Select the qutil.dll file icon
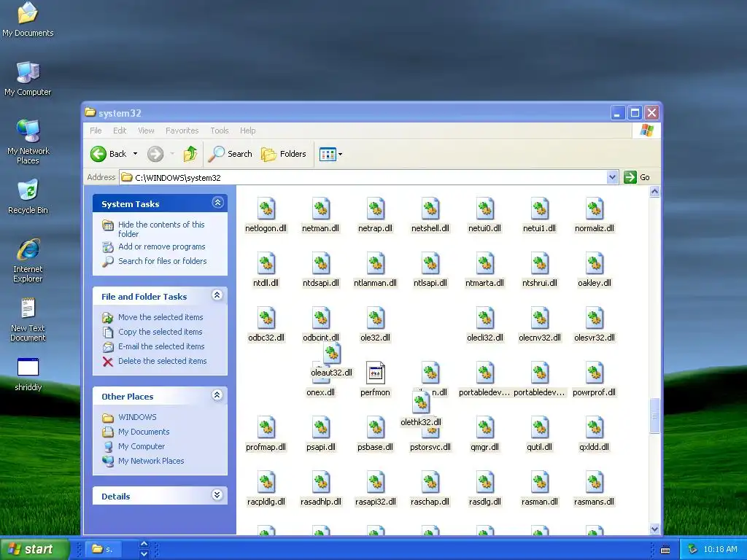Viewport: 747px width, 560px height. click(540, 429)
